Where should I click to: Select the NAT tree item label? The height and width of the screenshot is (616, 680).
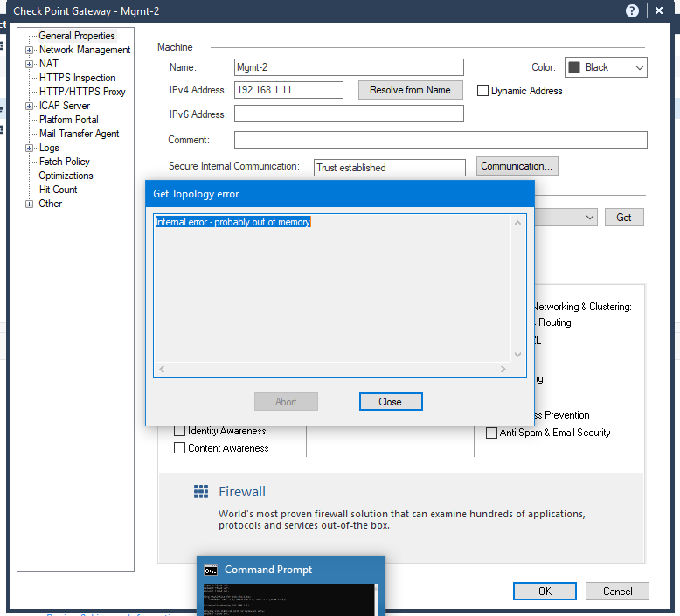click(x=49, y=64)
